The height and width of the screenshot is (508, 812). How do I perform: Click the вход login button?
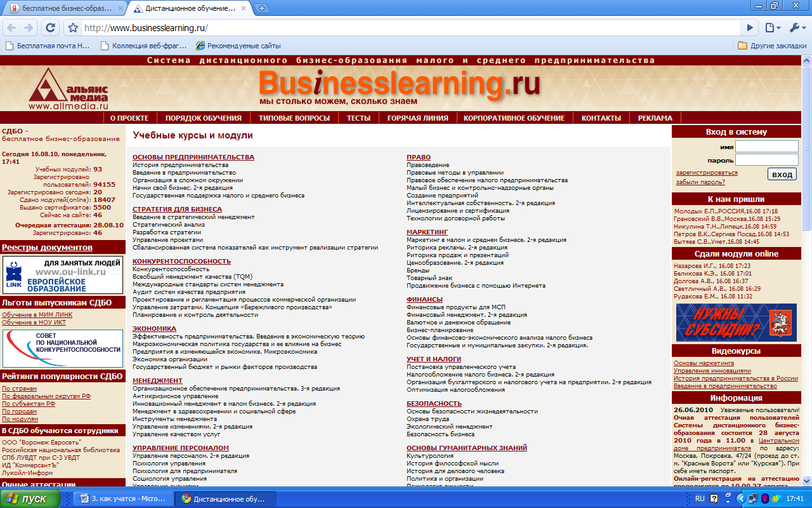click(x=782, y=175)
